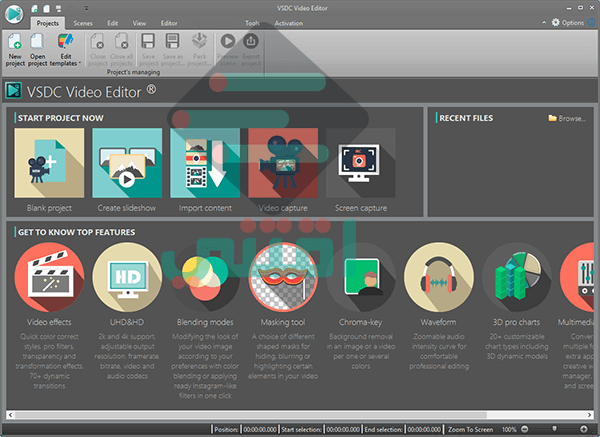Open Chroma-key feature icon
Viewport: 600px width, 437px height.
(361, 277)
